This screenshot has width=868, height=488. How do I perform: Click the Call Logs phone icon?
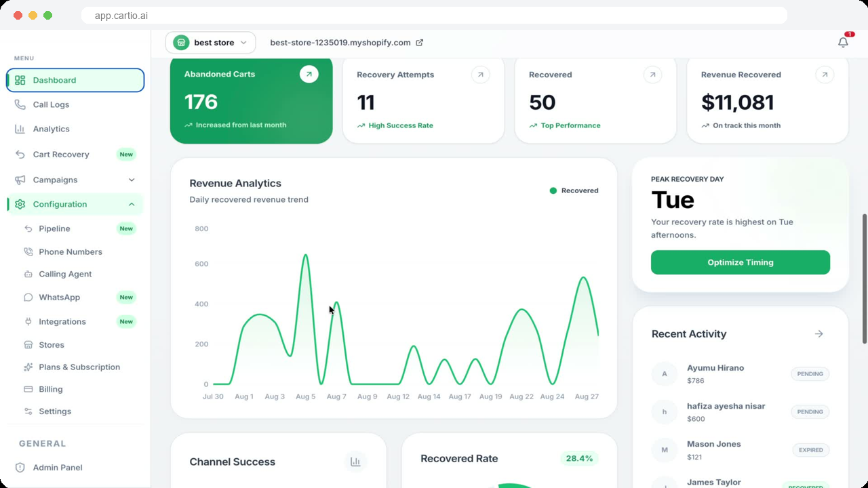[x=20, y=104]
